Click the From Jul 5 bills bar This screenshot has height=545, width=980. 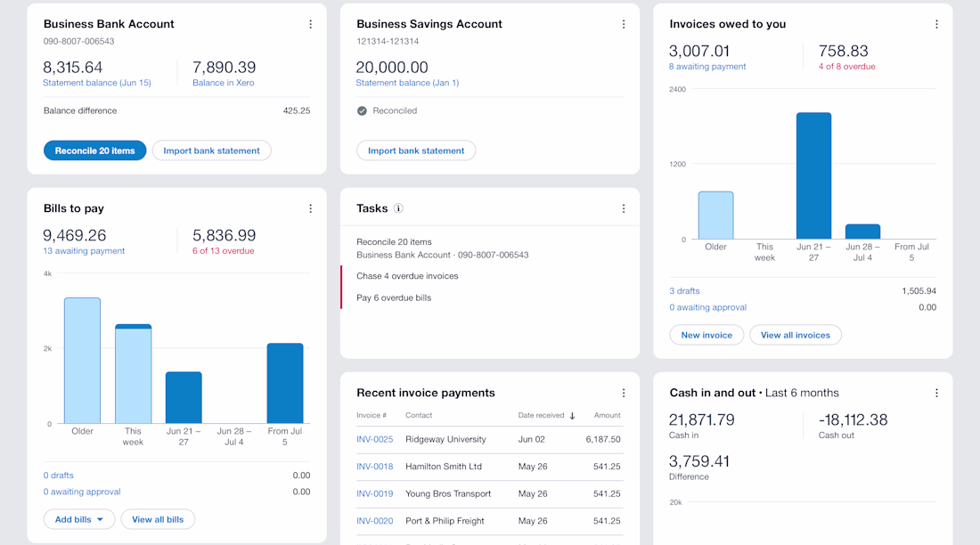tap(285, 383)
